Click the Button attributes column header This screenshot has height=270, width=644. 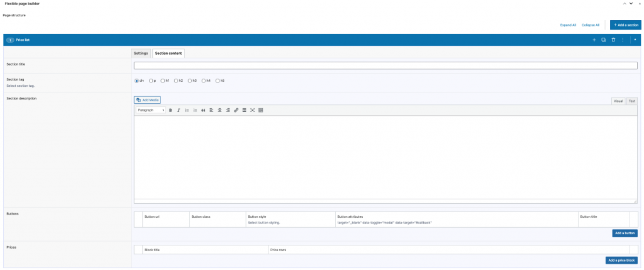[350, 216]
